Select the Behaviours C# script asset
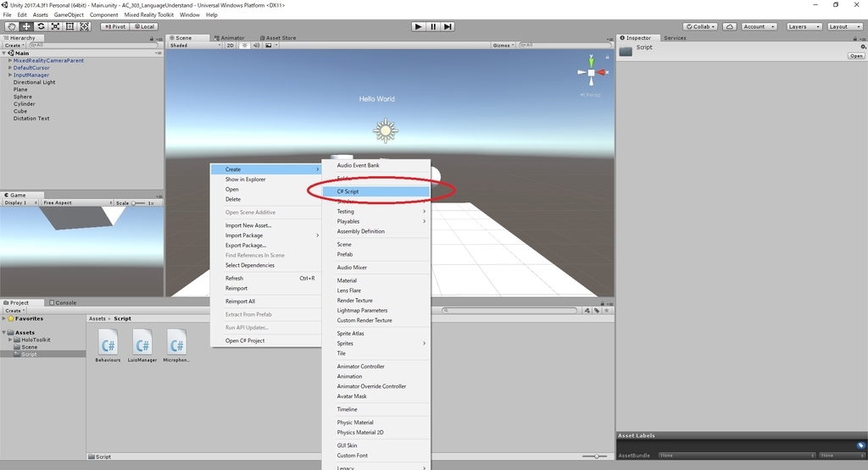Image resolution: width=868 pixels, height=470 pixels. tap(108, 346)
